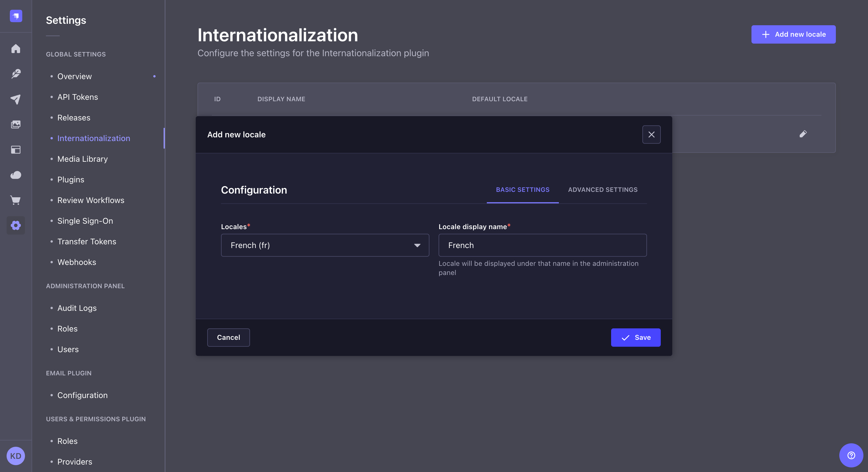This screenshot has width=868, height=472.
Task: Open the Marketplace cart icon
Action: coord(16,200)
